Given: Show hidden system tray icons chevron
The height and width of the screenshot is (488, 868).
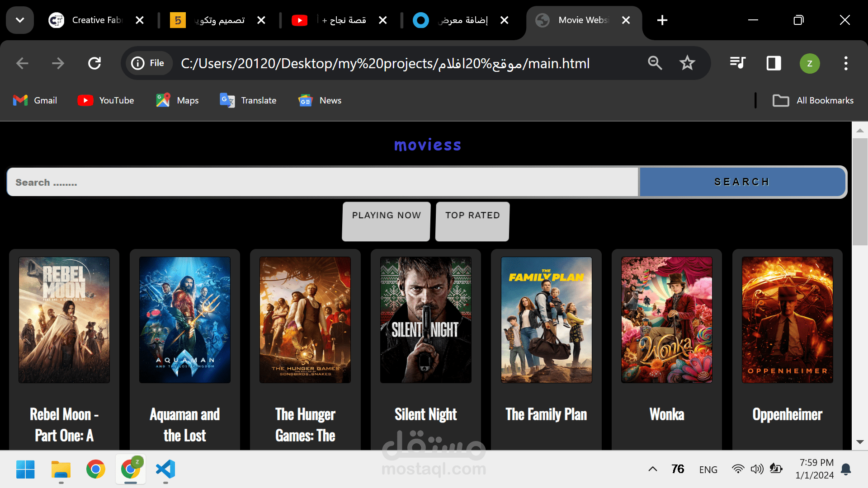Looking at the screenshot, I should pos(652,469).
